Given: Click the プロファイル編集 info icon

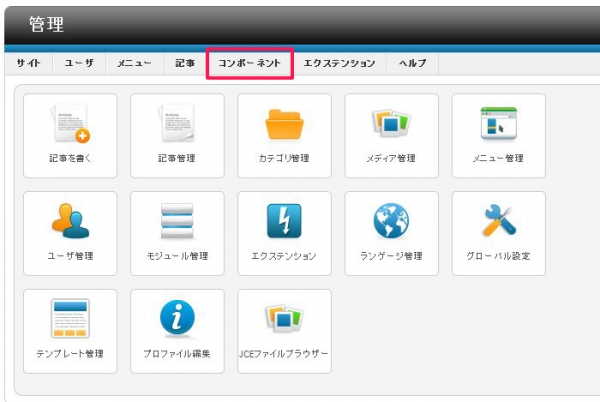Looking at the screenshot, I should (x=177, y=317).
